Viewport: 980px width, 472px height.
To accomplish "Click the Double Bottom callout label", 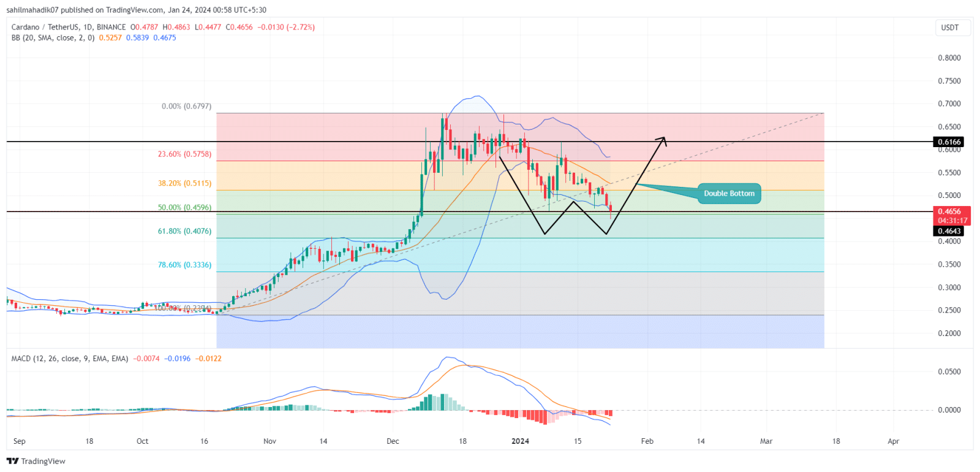I will click(x=729, y=194).
